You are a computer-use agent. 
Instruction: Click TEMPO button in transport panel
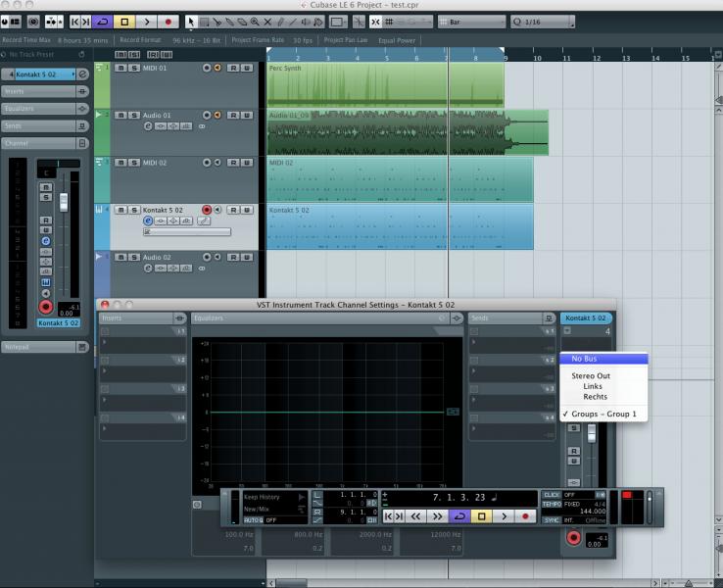(x=552, y=504)
